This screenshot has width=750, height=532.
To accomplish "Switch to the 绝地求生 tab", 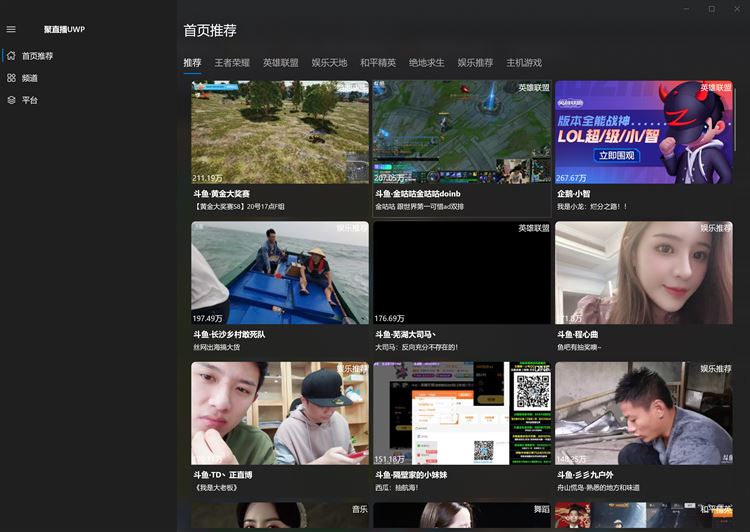I will (x=427, y=63).
